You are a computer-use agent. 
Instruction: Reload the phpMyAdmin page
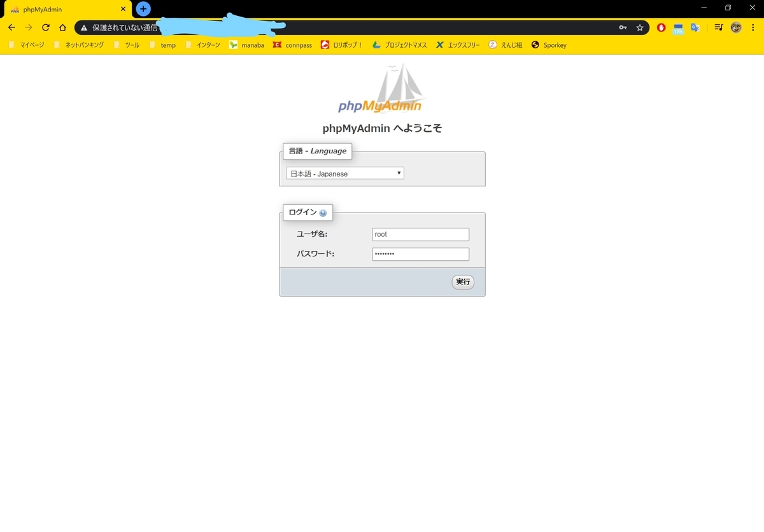tap(46, 27)
